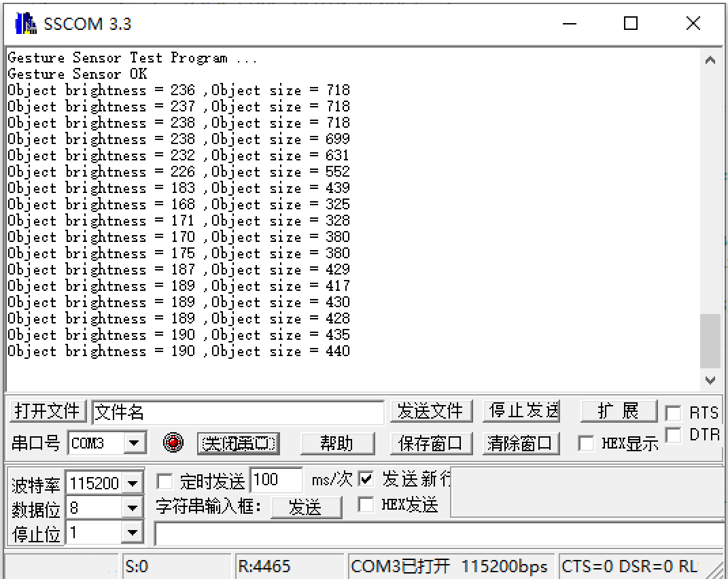Click the 发送 send button
Viewport: 728px width, 579px height.
(x=307, y=507)
